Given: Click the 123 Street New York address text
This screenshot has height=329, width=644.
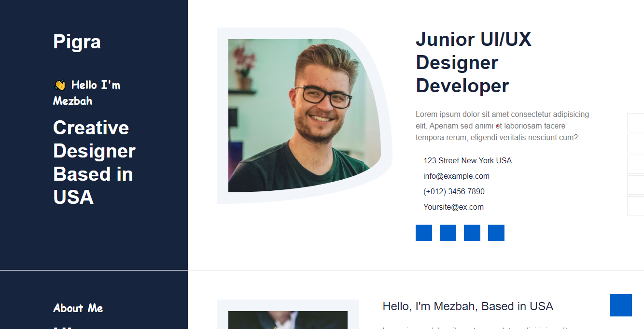Looking at the screenshot, I should point(467,160).
